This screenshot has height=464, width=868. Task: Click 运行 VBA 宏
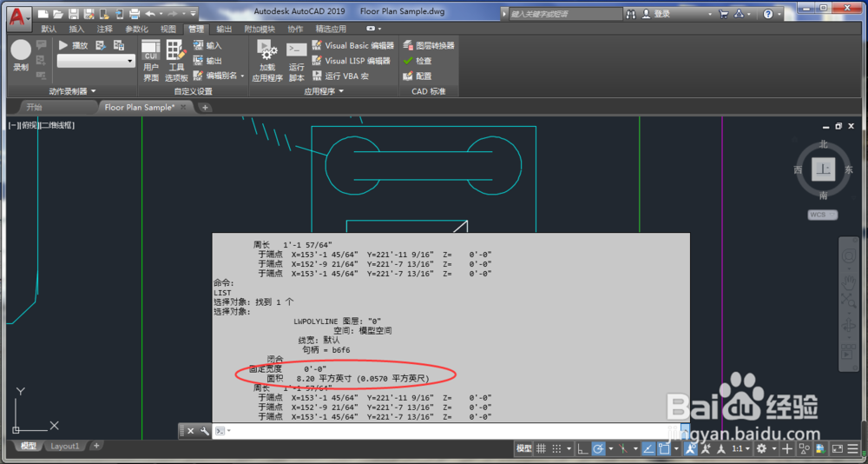(x=340, y=76)
